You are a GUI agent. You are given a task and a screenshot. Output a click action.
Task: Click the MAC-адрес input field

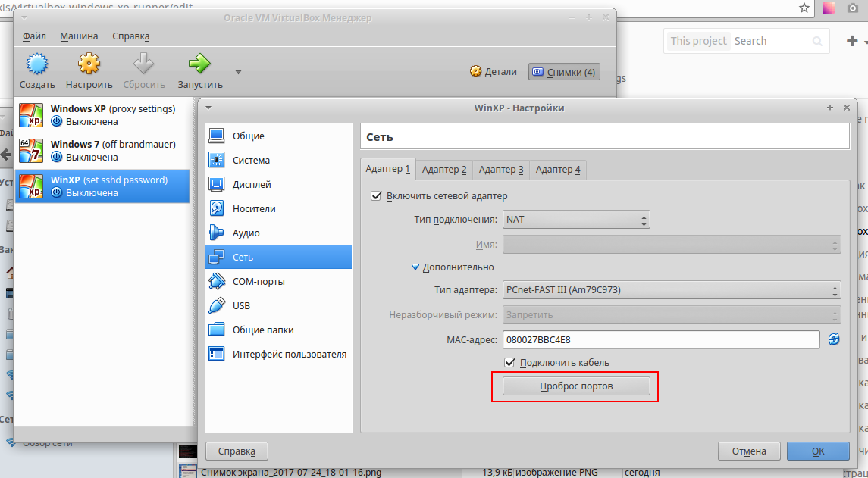pyautogui.click(x=661, y=339)
